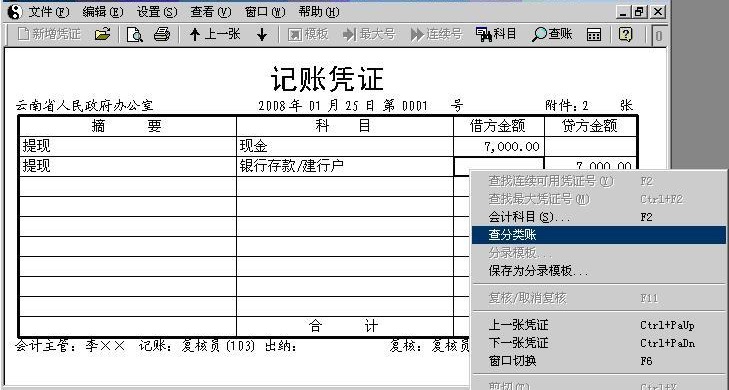Click first row summary cell 提现
The height and width of the screenshot is (390, 729).
pos(128,146)
